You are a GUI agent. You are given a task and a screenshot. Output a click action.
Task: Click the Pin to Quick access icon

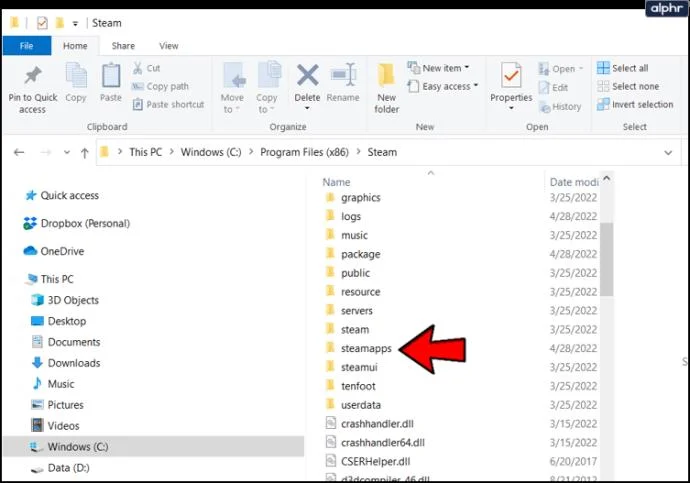33,76
